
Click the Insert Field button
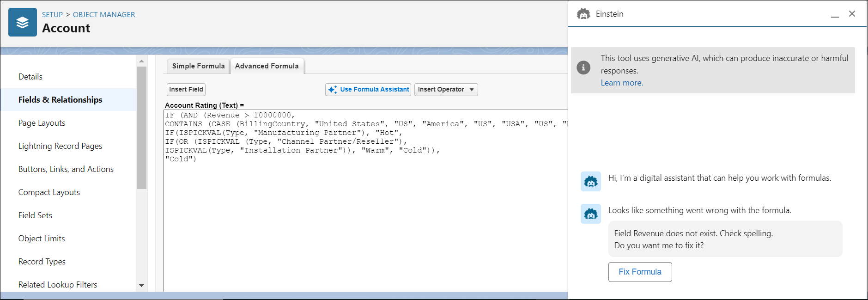click(186, 90)
